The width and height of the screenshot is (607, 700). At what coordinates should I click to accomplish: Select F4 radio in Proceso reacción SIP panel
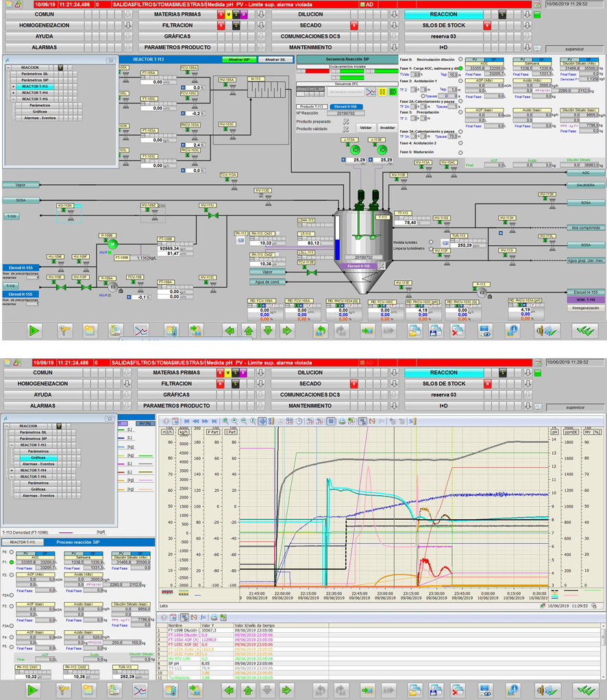[x=12, y=637]
